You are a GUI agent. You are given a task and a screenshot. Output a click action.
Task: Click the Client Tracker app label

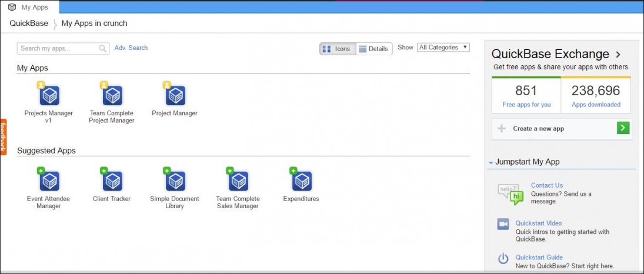click(112, 199)
